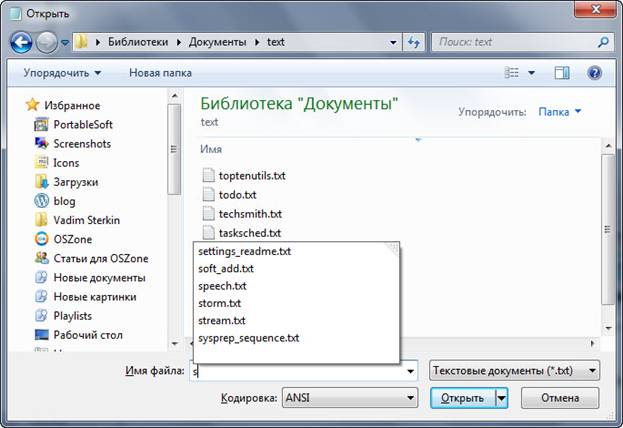Choose sysprep_sequence.txt from autocomplete list
The height and width of the screenshot is (428, 623).
pyautogui.click(x=296, y=338)
